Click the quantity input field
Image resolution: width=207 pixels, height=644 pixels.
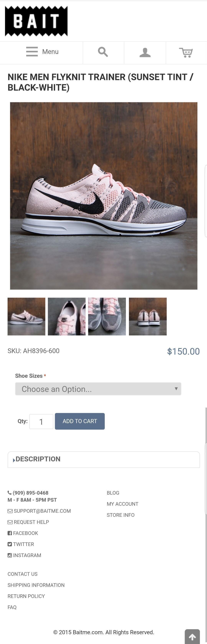click(x=41, y=422)
